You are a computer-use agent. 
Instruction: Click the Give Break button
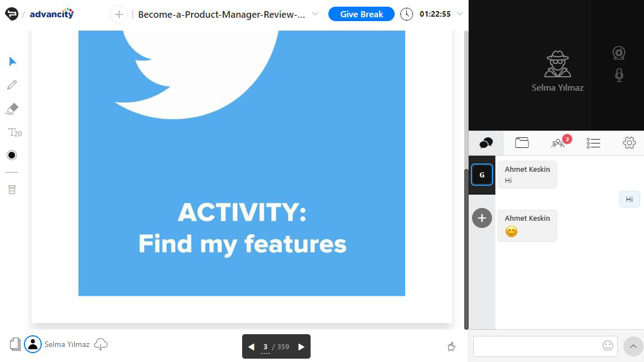click(361, 14)
